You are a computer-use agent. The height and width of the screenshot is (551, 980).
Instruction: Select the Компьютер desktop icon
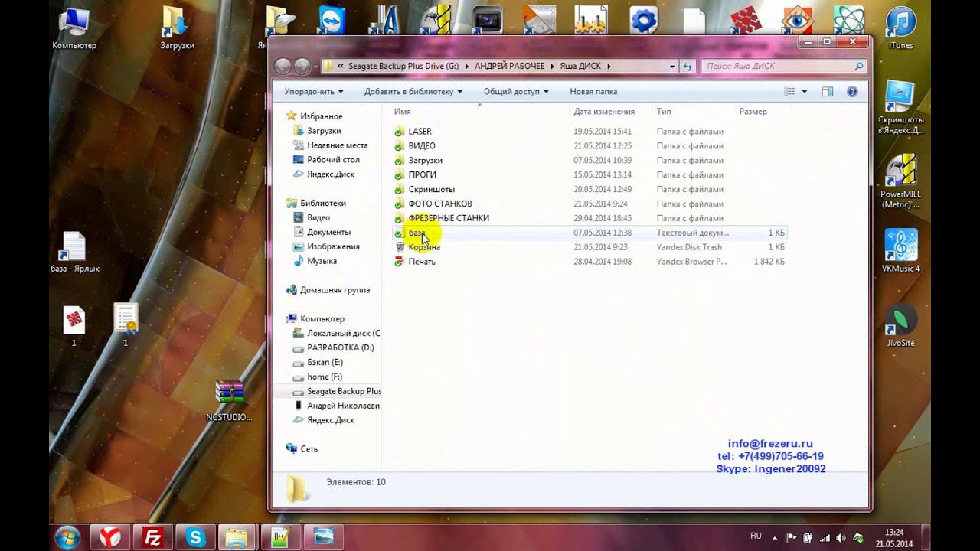coord(74,28)
